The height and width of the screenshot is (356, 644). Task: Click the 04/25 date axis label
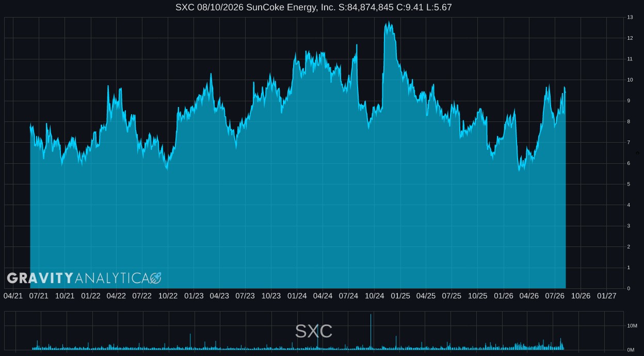[426, 296]
